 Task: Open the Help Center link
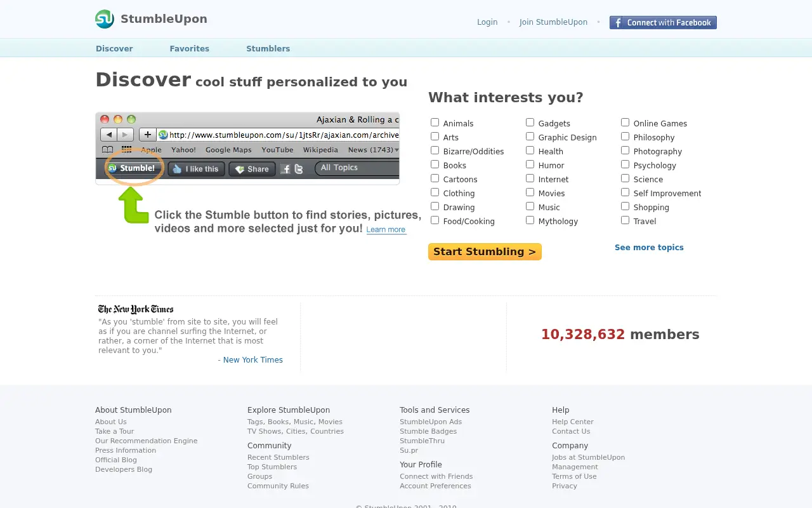point(573,422)
